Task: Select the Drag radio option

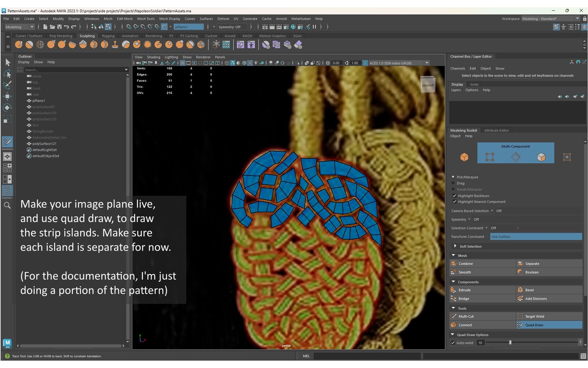Action: tap(453, 183)
